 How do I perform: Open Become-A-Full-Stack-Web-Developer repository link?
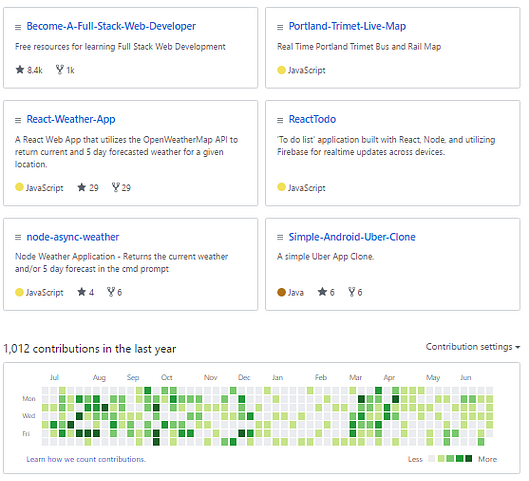(x=111, y=26)
